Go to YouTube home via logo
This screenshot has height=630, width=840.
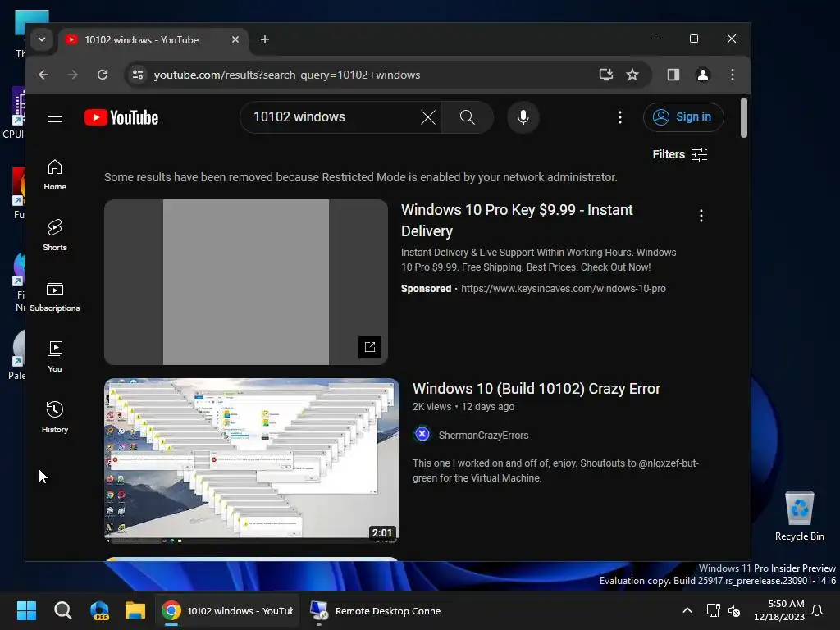[x=121, y=117]
